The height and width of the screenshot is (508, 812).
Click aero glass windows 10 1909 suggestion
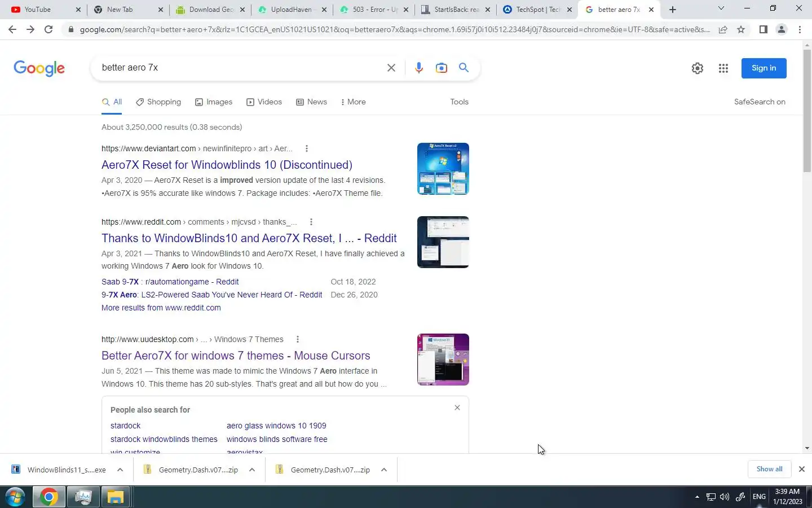276,426
